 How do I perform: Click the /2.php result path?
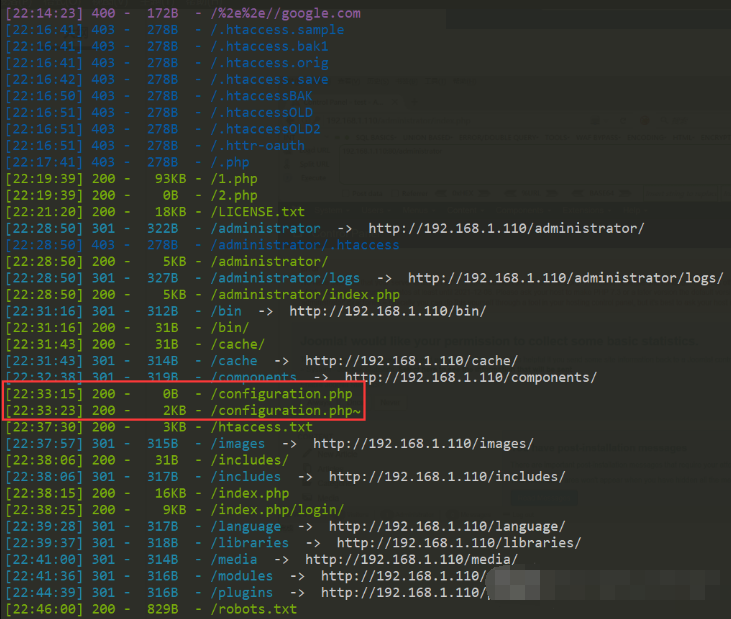click(x=234, y=195)
